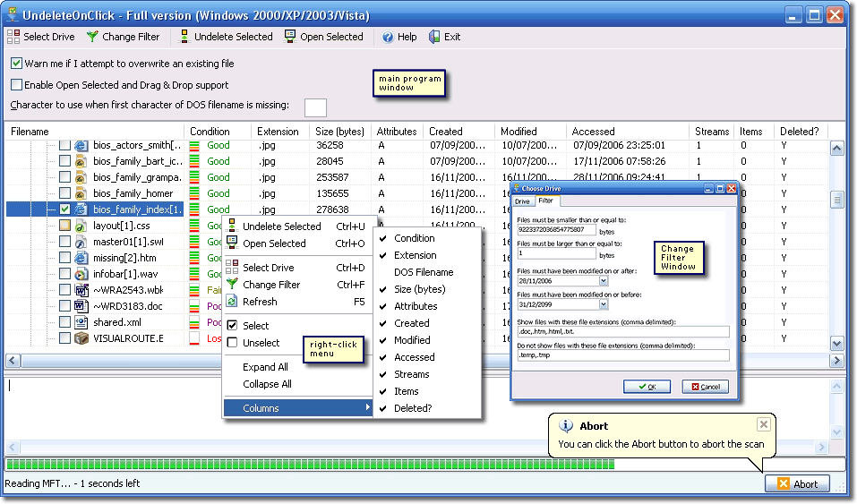Screen dimensions: 857x504
Task: Choose Refresh in the right-click menu
Action: tap(260, 302)
